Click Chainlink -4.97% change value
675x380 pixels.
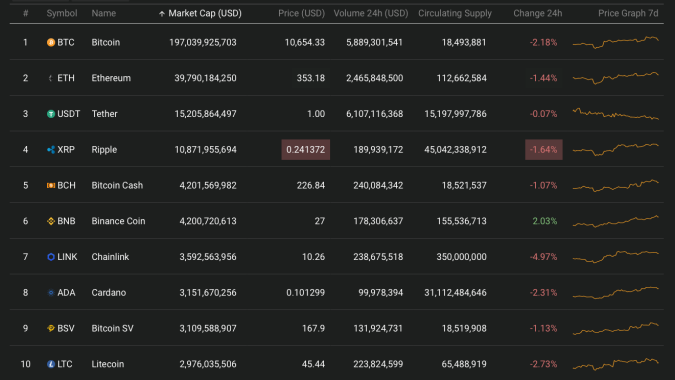click(543, 256)
